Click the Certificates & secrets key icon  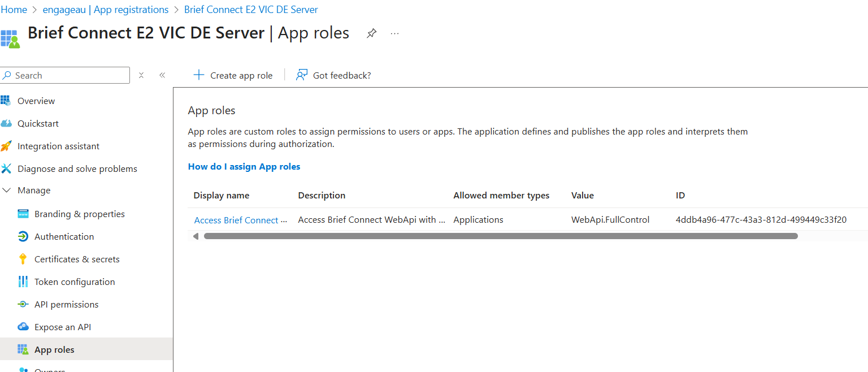23,259
